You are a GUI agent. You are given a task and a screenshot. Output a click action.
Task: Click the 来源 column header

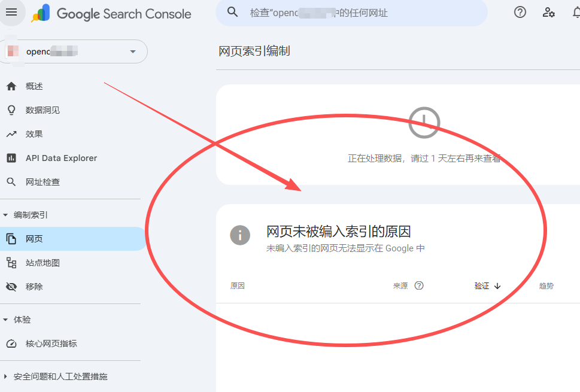click(400, 286)
